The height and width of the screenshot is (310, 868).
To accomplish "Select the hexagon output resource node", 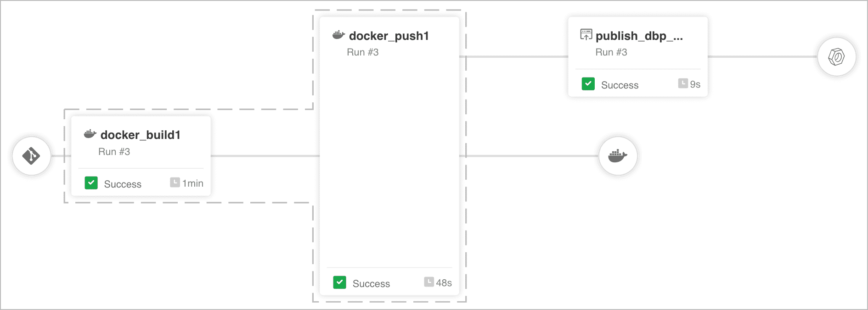I will pos(837,57).
